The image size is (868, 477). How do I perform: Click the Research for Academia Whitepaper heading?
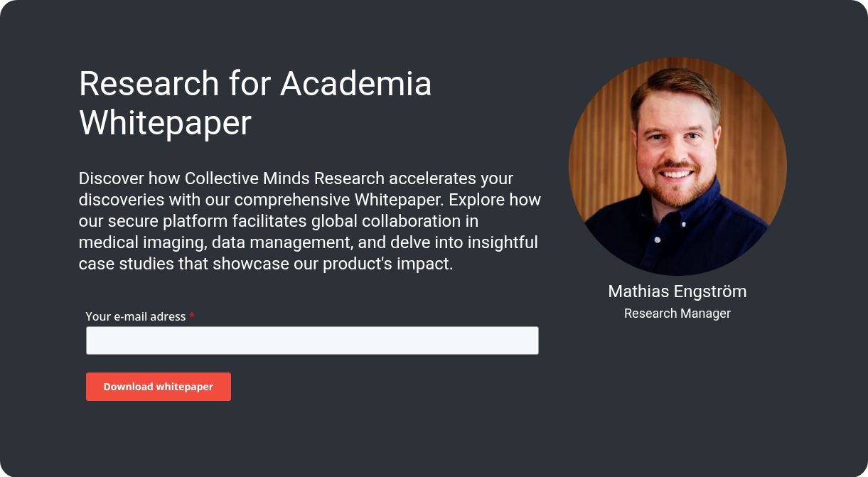[255, 103]
